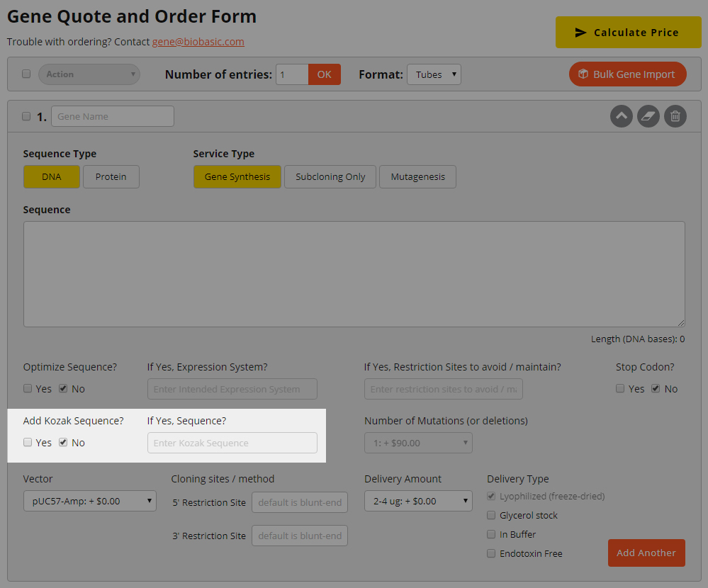
Task: Open the Action dropdown menu
Action: point(89,74)
